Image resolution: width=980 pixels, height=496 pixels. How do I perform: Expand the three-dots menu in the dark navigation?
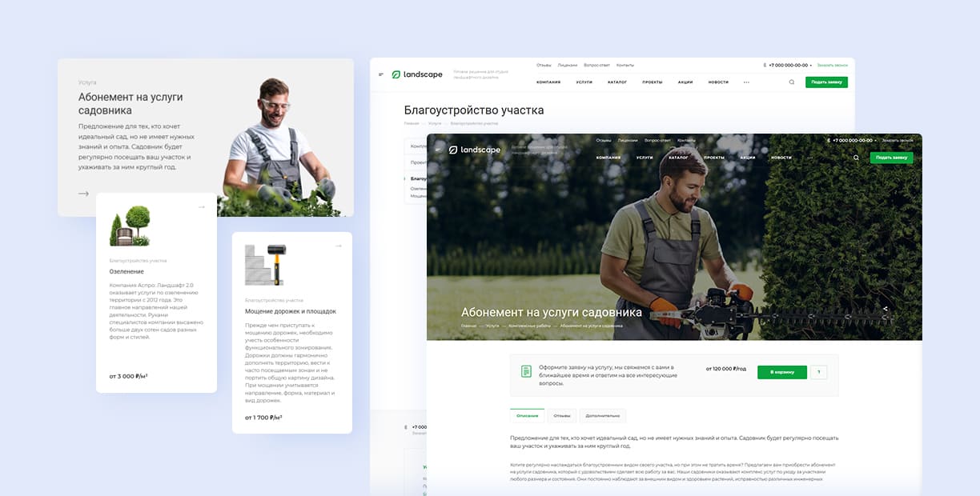point(810,158)
